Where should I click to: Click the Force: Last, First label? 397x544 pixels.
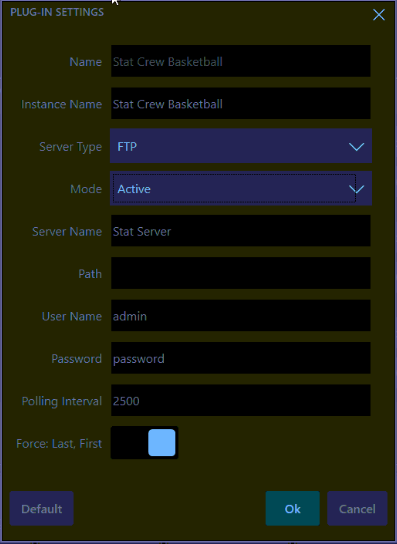coord(59,444)
